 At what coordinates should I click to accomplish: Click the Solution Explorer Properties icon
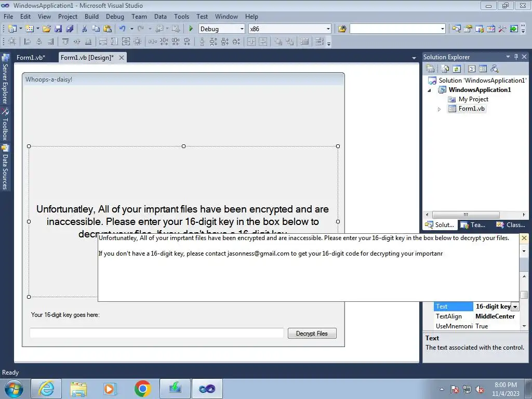(430, 69)
